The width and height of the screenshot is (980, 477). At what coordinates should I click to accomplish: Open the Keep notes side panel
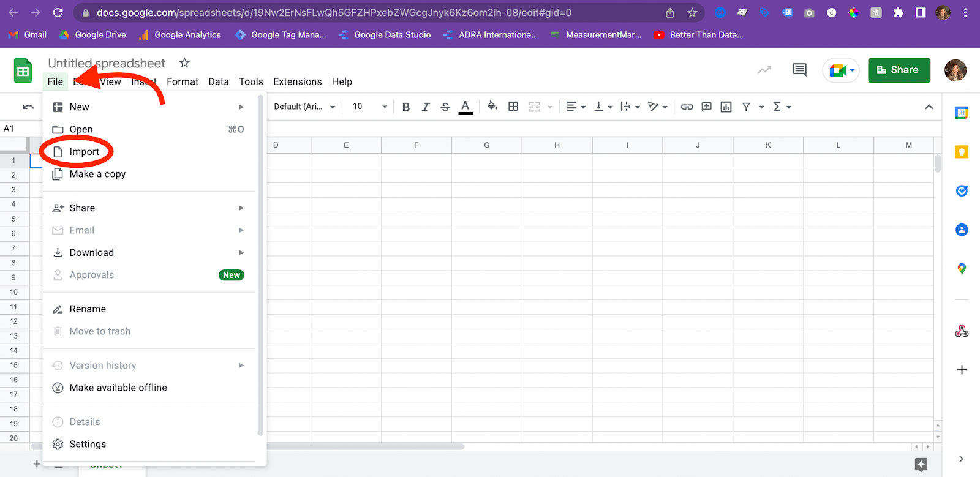coord(962,152)
